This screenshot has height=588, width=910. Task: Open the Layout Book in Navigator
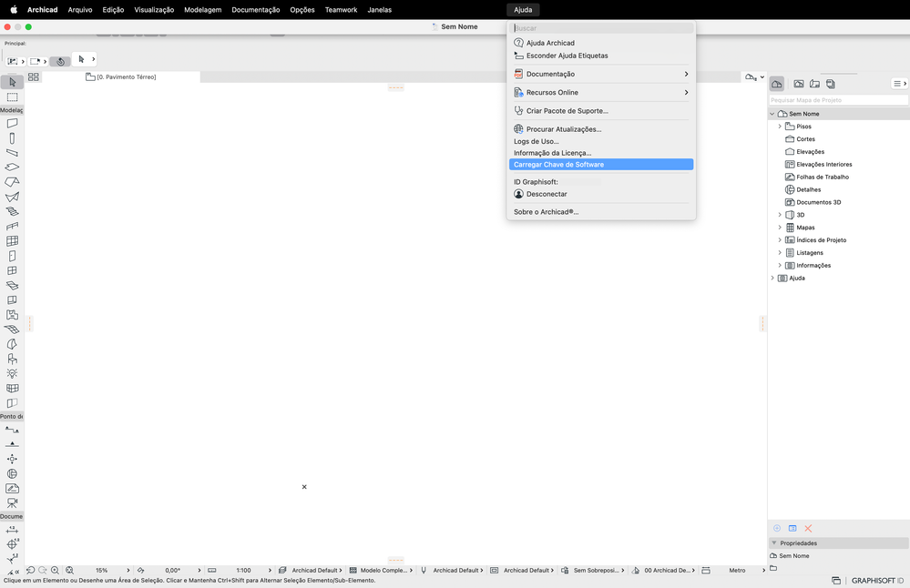(x=815, y=84)
